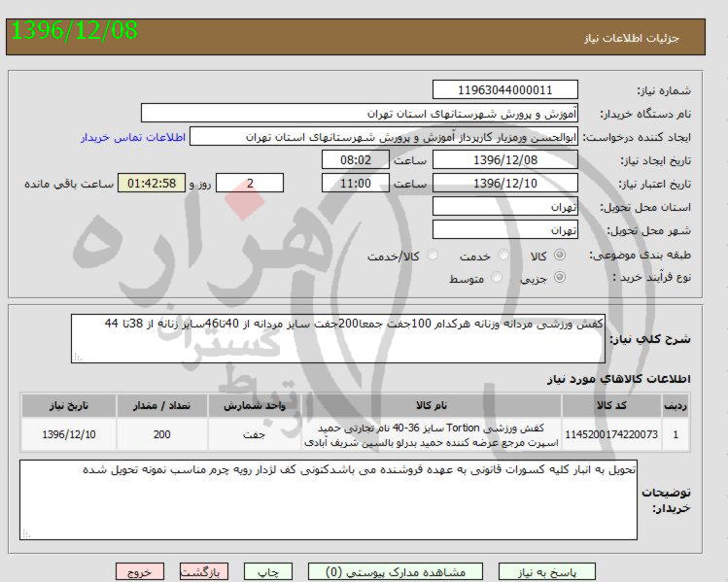
Task: Click the buyer organization name field
Action: [x=360, y=114]
